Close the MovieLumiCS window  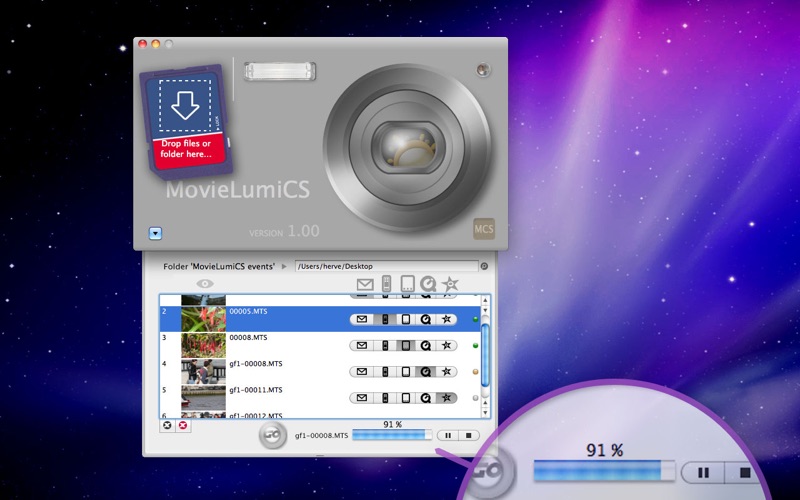(143, 44)
